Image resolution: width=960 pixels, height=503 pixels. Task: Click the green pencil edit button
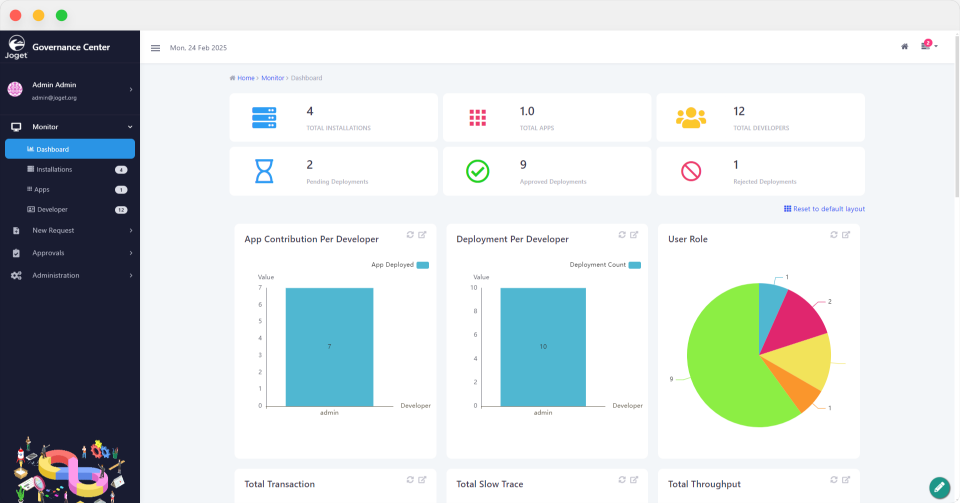pyautogui.click(x=939, y=487)
